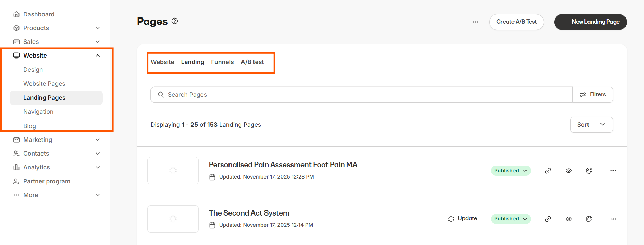Open more options for The Second Act System
Image resolution: width=644 pixels, height=245 pixels.
coord(613,219)
